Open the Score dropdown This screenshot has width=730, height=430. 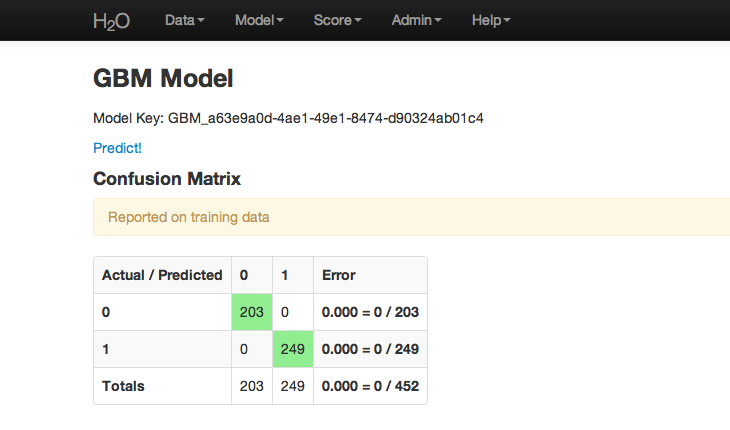coord(337,20)
